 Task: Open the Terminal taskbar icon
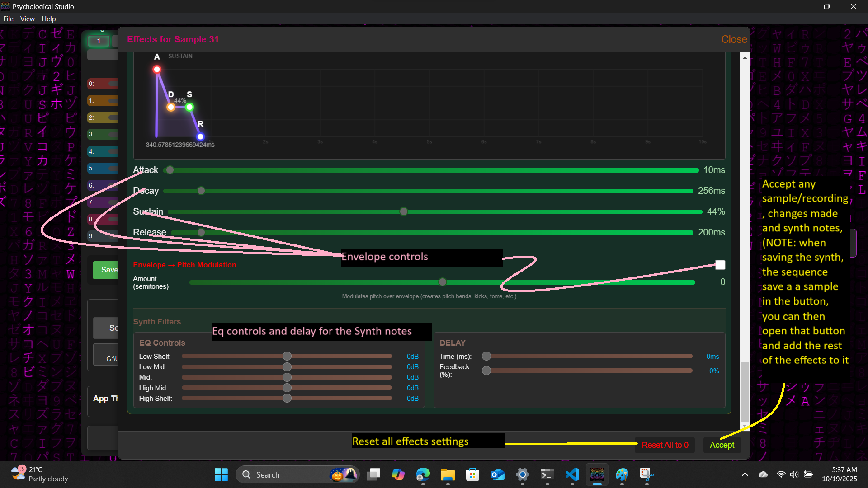tap(547, 474)
